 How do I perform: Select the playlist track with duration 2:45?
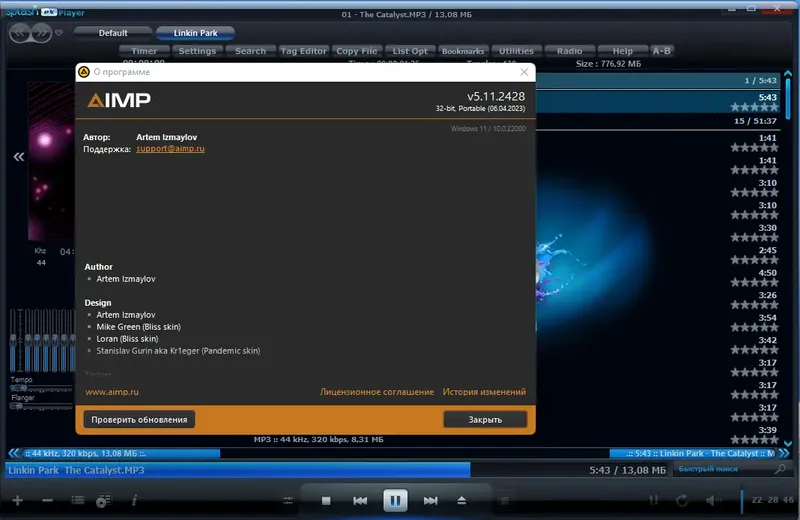point(658,255)
